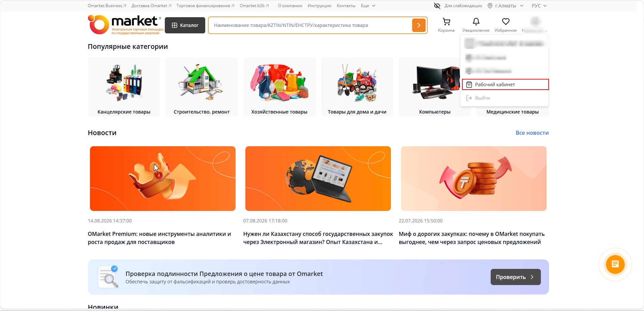
Task: Click Проверка подлинности Предложения banner title
Action: click(x=224, y=274)
